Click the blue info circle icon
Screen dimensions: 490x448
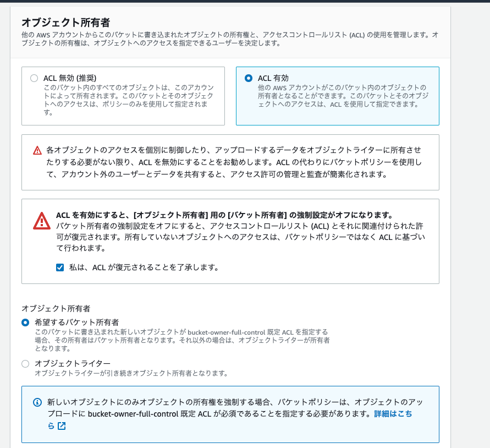[37, 402]
